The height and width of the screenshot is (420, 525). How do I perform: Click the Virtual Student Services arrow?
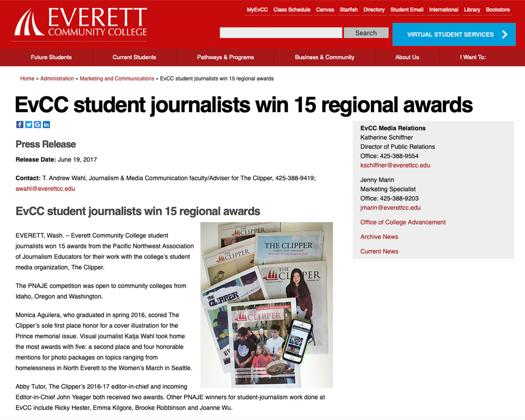(x=504, y=34)
